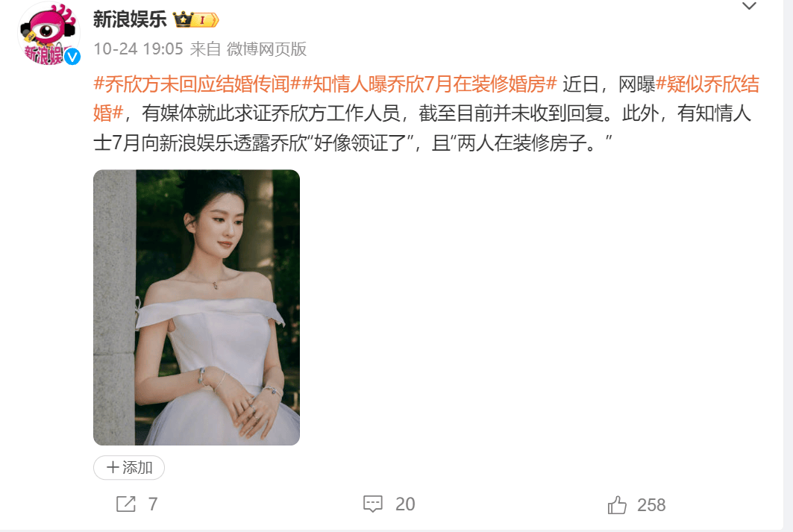Open the 新浪娱乐 profile avatar
793x532 pixels.
pos(48,34)
